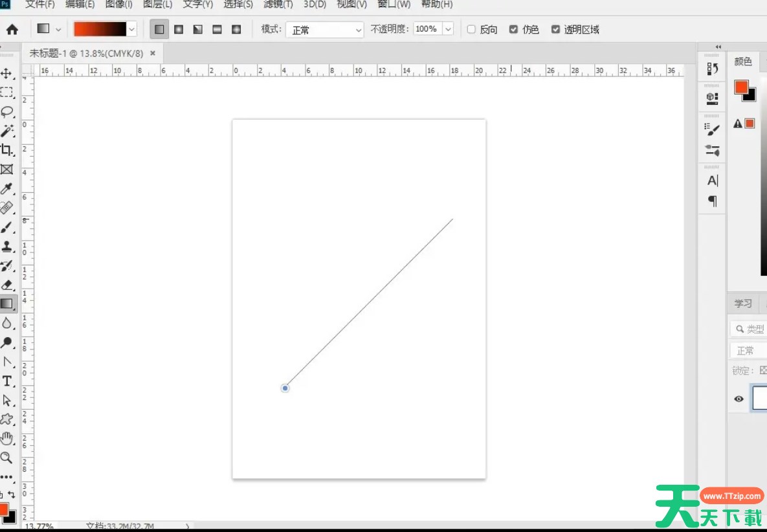Viewport: 767px width, 532px height.
Task: Select the Lasso tool
Action: pos(6,111)
